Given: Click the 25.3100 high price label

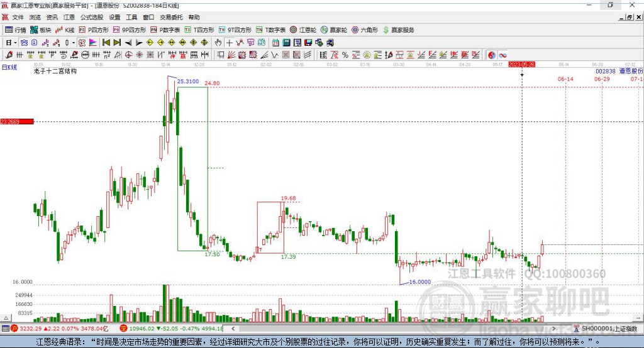Looking at the screenshot, I should tap(188, 81).
